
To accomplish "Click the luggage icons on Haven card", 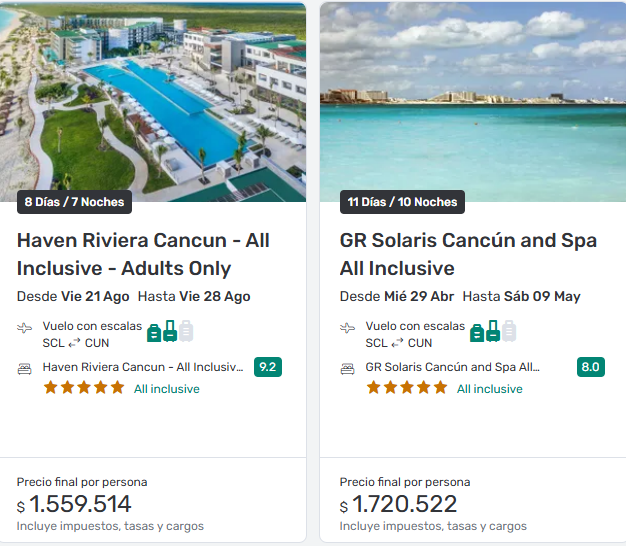I will [x=170, y=332].
